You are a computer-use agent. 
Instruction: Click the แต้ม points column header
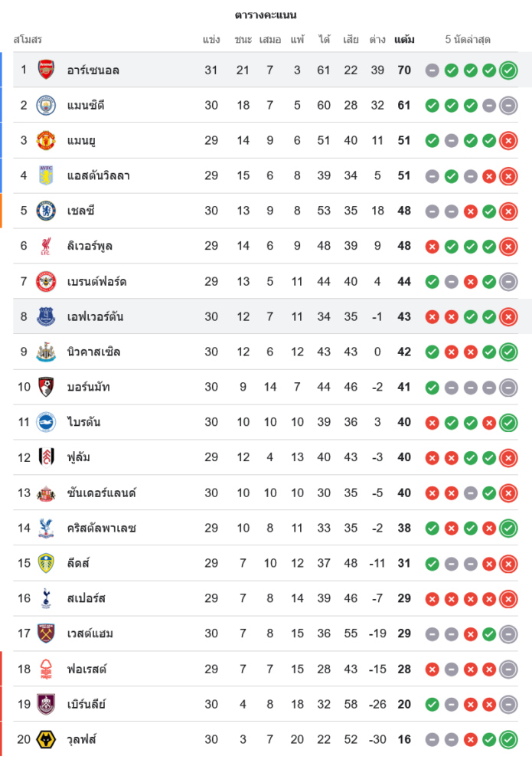pyautogui.click(x=404, y=39)
